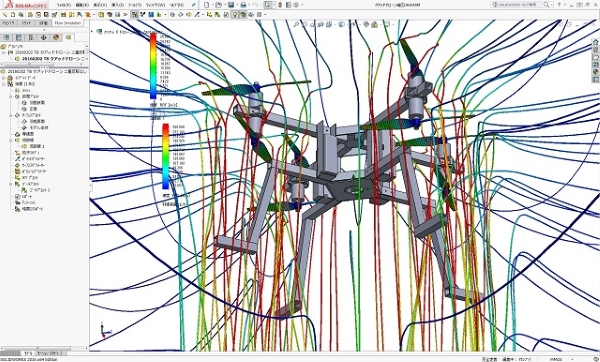Image resolution: width=600 pixels, height=362 pixels.
Task: Click the home icon on the right task pane
Action: click(595, 42)
